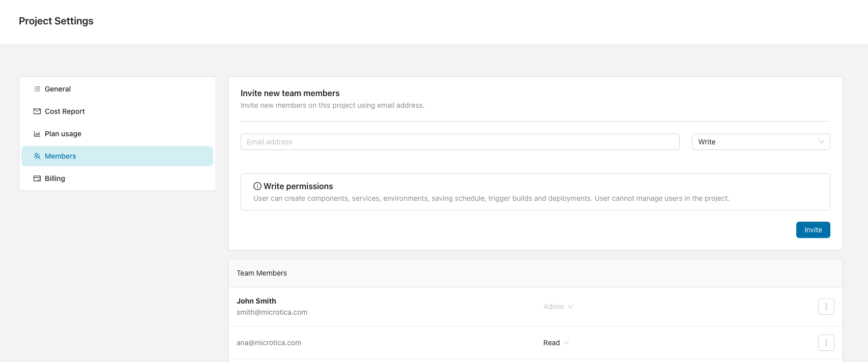Screen dimensions: 868x362
Task: Click the Cost Report envelope icon
Action: 37,111
